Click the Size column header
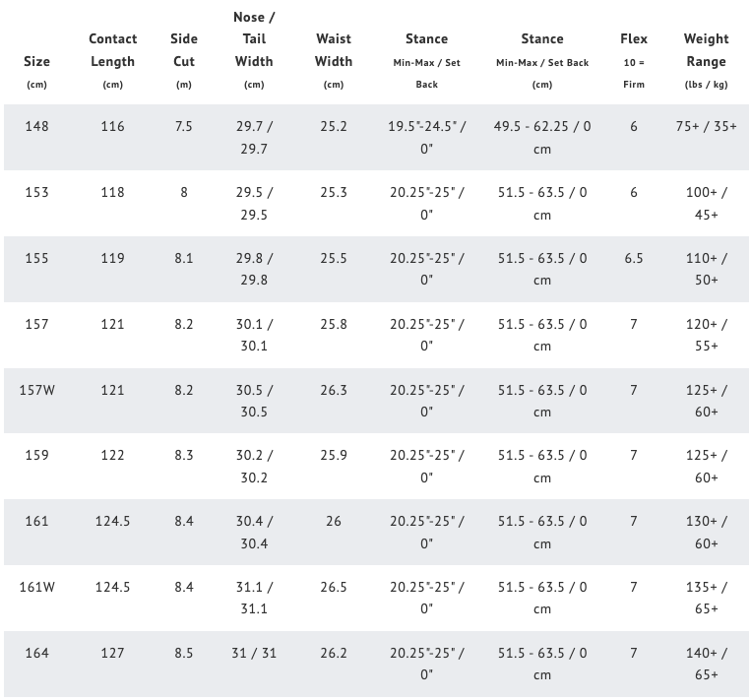 tap(36, 61)
